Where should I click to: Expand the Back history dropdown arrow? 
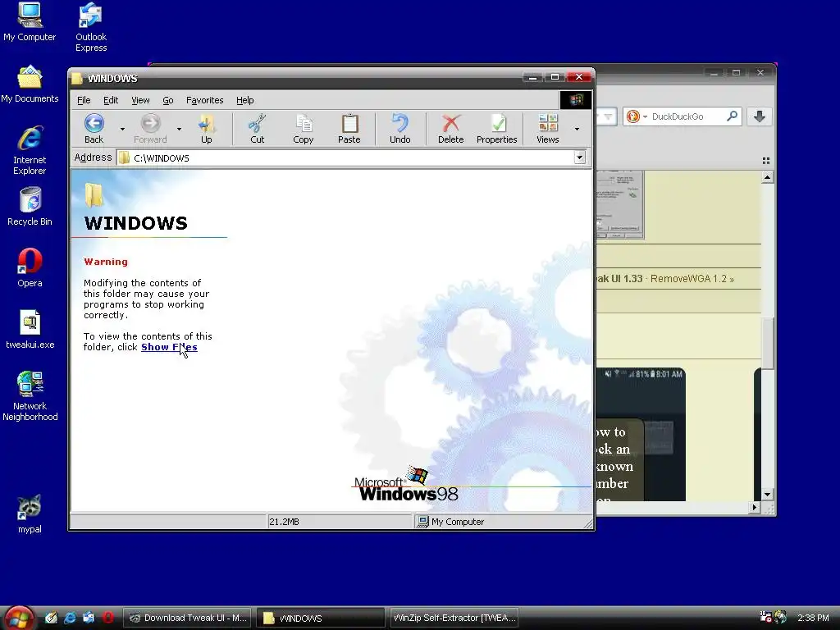(x=122, y=129)
